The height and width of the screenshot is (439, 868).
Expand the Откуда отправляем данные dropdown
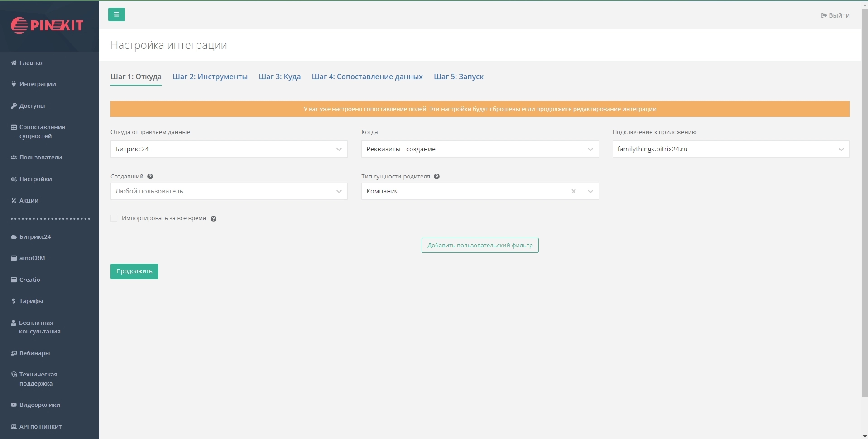339,149
